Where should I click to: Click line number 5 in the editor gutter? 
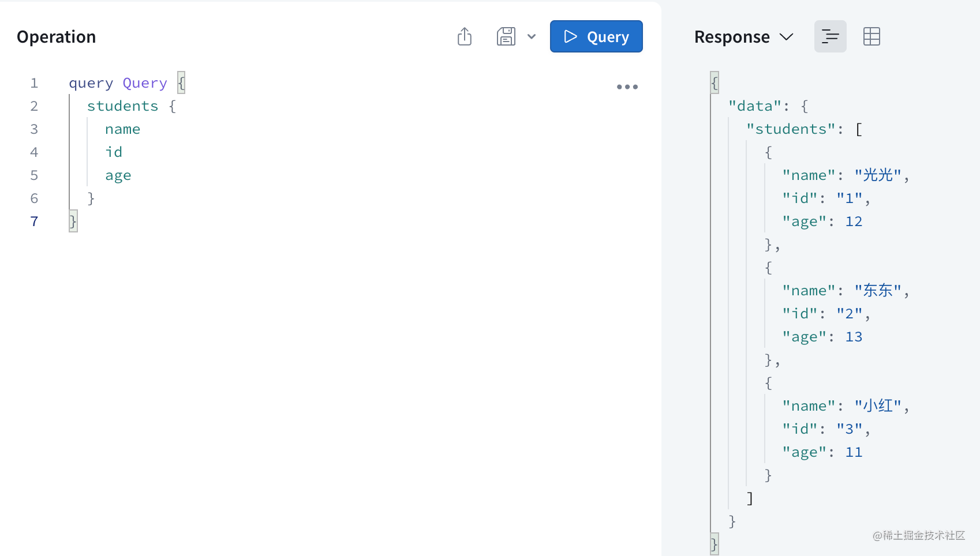pyautogui.click(x=34, y=175)
